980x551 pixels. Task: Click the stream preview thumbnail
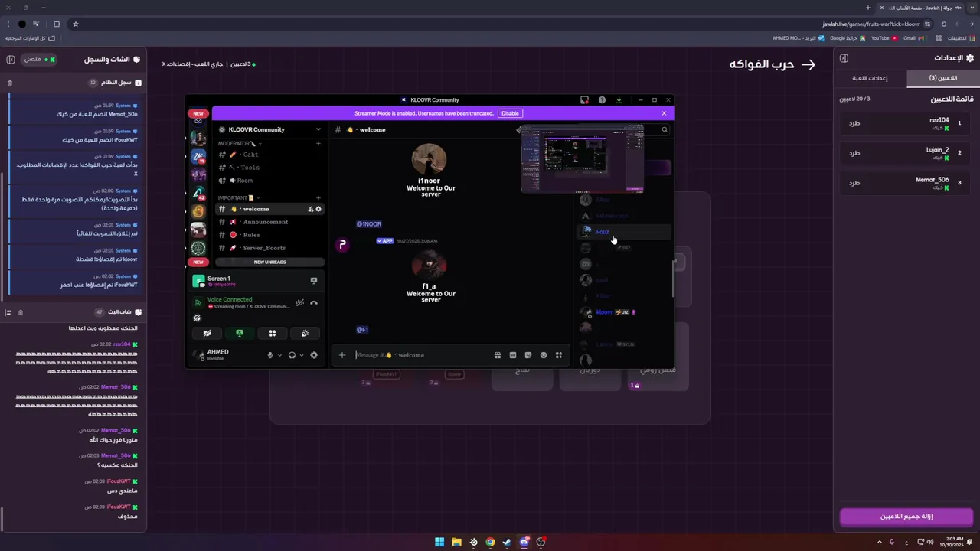pyautogui.click(x=582, y=160)
